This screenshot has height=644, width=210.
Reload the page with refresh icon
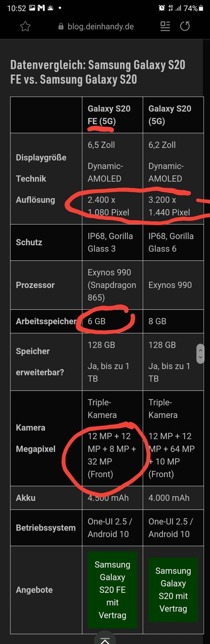pos(185,26)
